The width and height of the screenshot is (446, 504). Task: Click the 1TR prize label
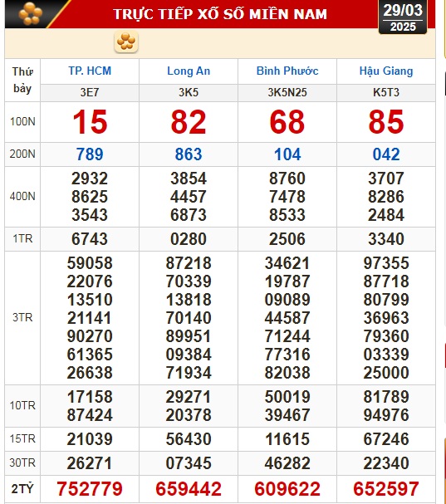point(22,239)
